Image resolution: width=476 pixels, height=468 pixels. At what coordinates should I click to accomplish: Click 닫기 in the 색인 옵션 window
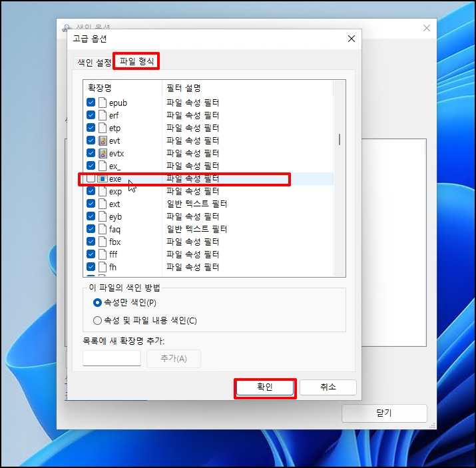pyautogui.click(x=384, y=413)
